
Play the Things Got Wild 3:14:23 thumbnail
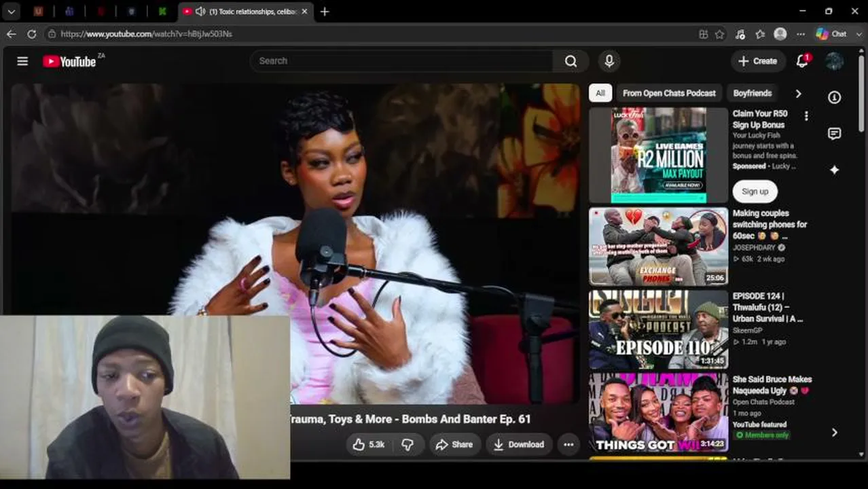[658, 413]
